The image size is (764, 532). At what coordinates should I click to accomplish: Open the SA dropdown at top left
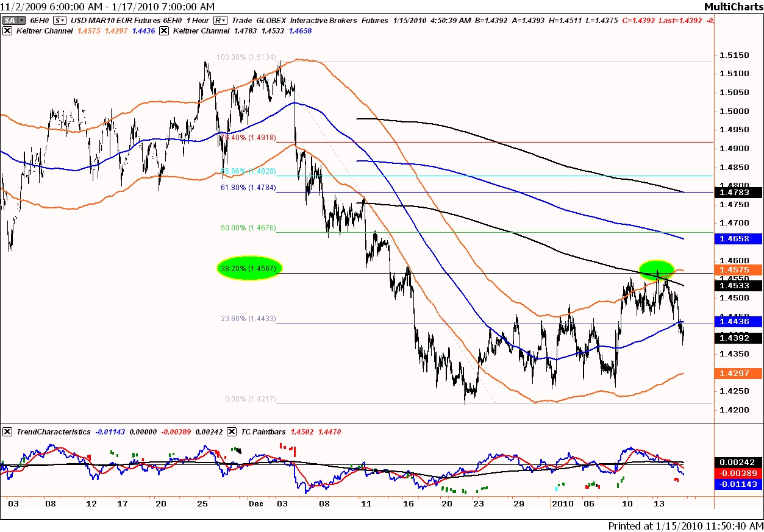[10, 20]
